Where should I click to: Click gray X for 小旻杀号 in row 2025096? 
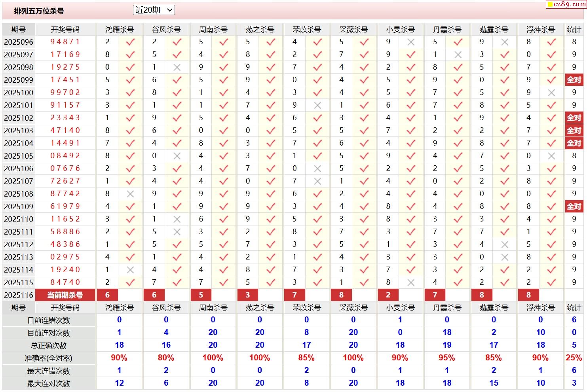pos(411,42)
